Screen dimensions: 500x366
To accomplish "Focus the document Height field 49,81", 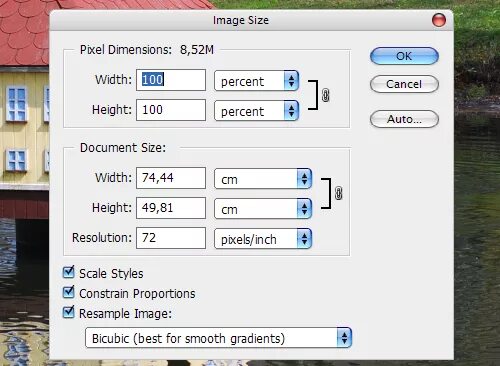I will click(x=171, y=208).
